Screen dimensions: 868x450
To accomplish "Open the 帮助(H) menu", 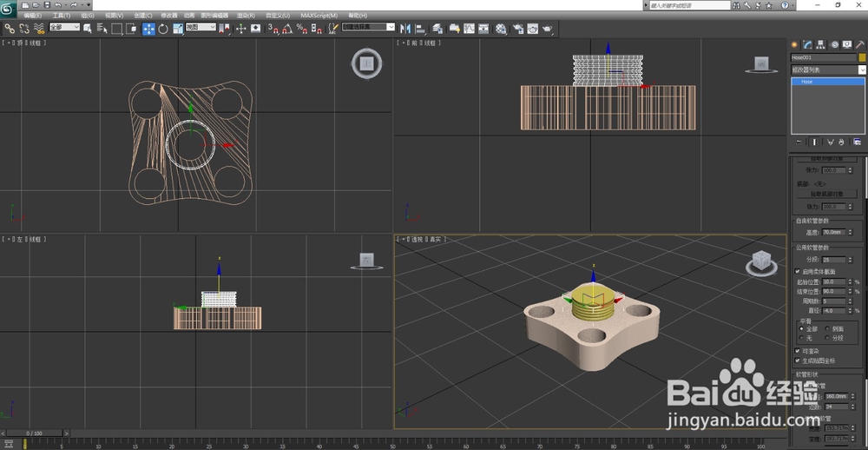I will tap(358, 16).
